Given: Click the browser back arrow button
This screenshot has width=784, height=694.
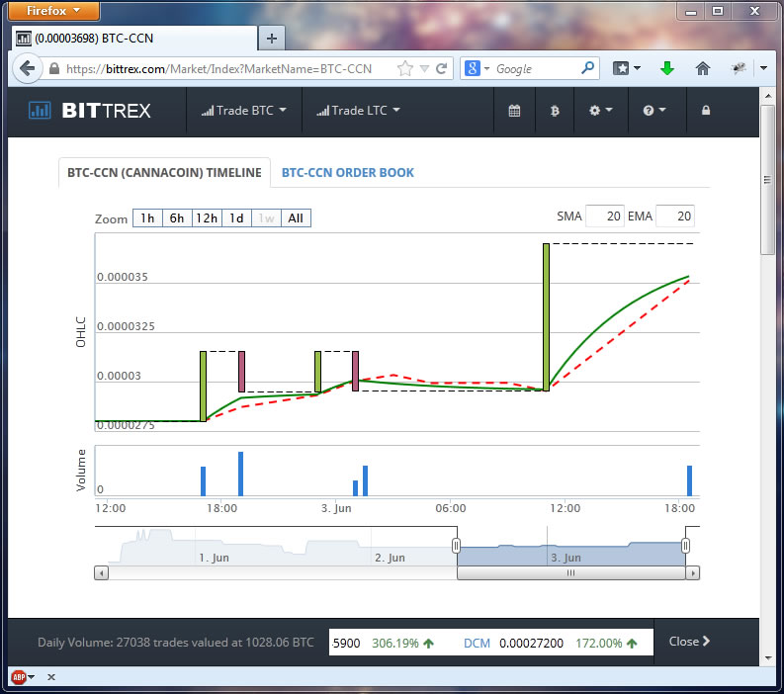Looking at the screenshot, I should coord(27,68).
